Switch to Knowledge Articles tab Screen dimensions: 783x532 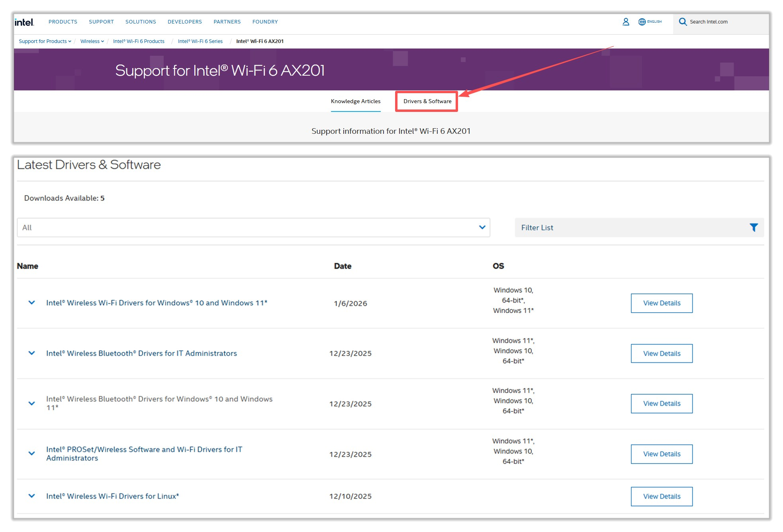pos(355,102)
